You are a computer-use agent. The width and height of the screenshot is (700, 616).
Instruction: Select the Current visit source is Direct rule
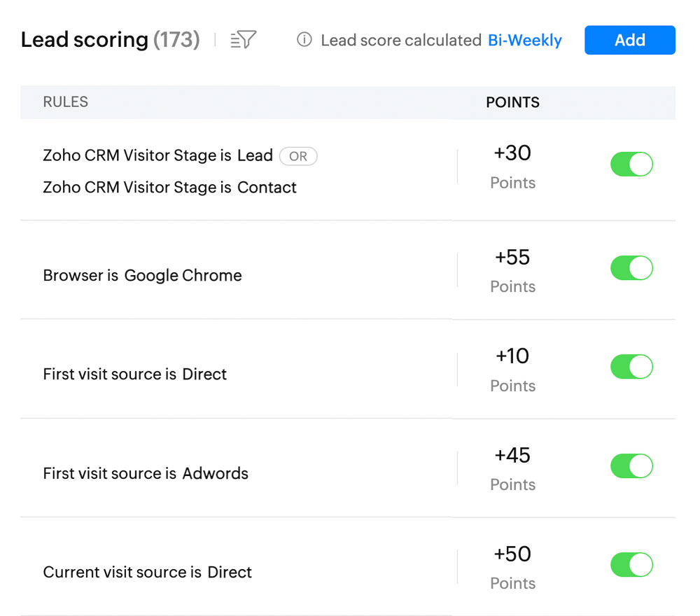click(x=147, y=573)
